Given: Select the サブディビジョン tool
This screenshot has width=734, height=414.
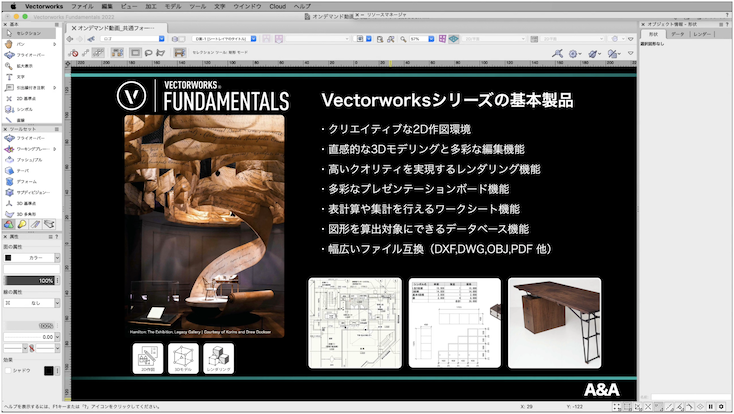Looking at the screenshot, I should [x=29, y=192].
